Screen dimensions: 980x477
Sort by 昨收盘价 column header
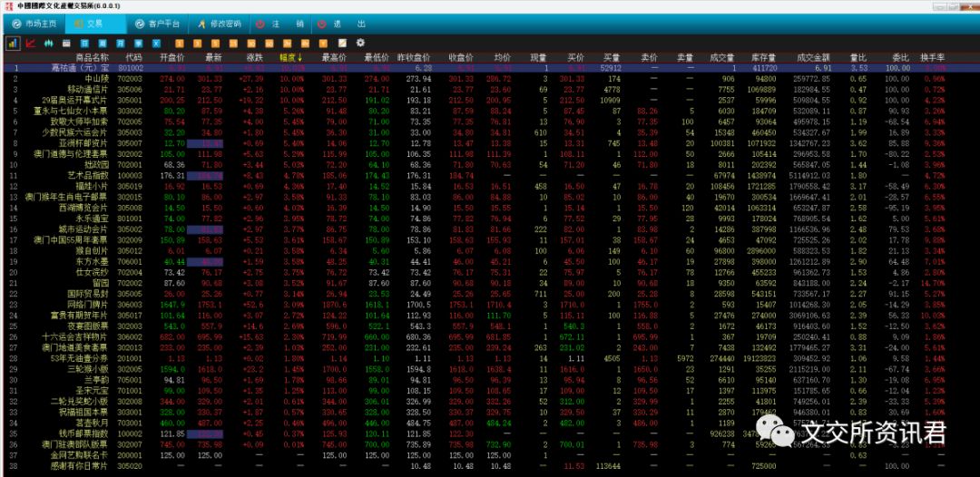415,57
